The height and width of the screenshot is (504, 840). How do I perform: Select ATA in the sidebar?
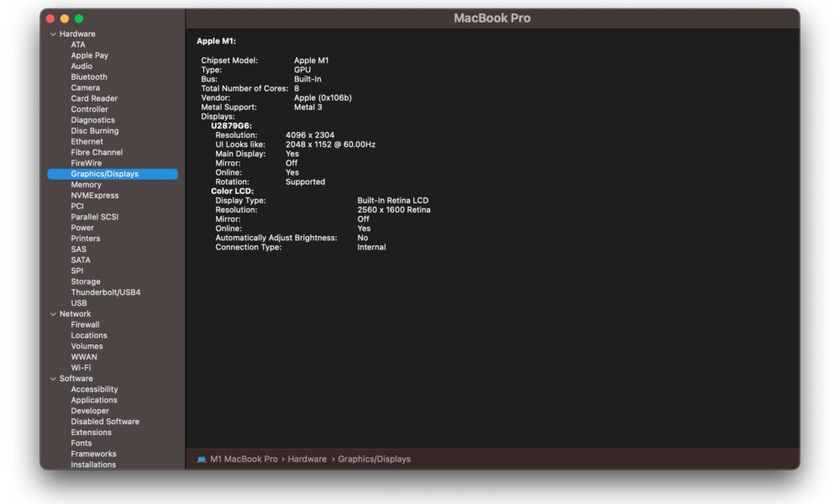coord(77,45)
